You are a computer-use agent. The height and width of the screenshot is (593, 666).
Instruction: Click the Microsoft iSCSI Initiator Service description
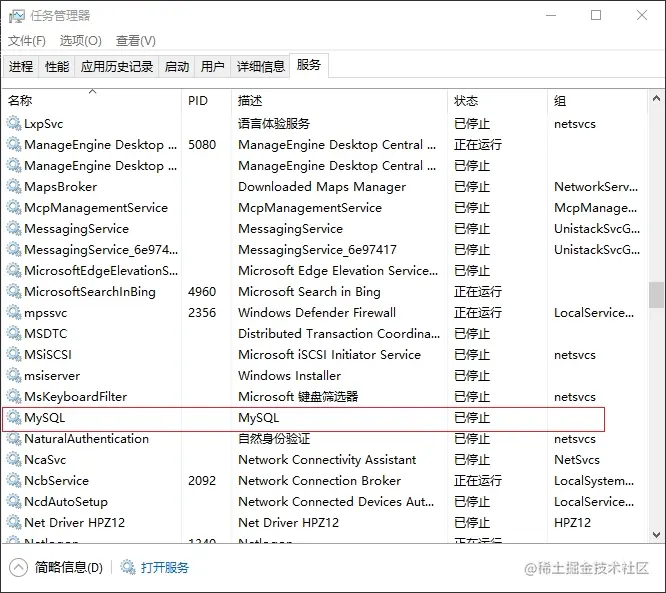[x=329, y=354]
